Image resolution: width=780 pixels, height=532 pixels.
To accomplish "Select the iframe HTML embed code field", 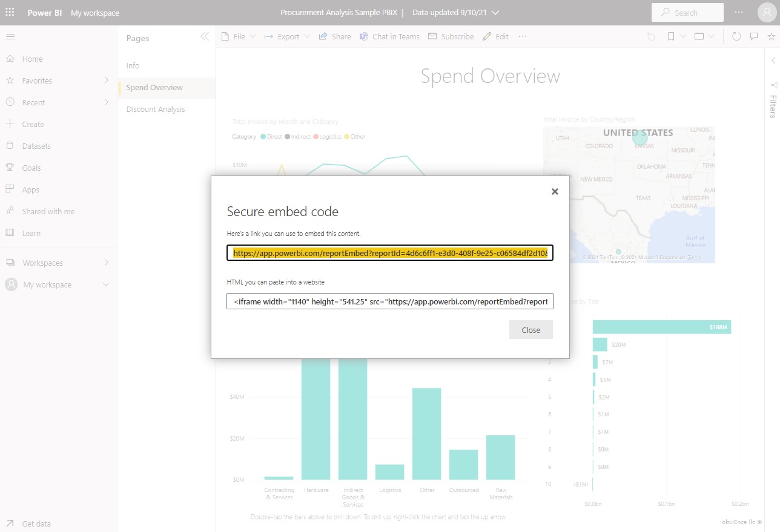I will 389,301.
